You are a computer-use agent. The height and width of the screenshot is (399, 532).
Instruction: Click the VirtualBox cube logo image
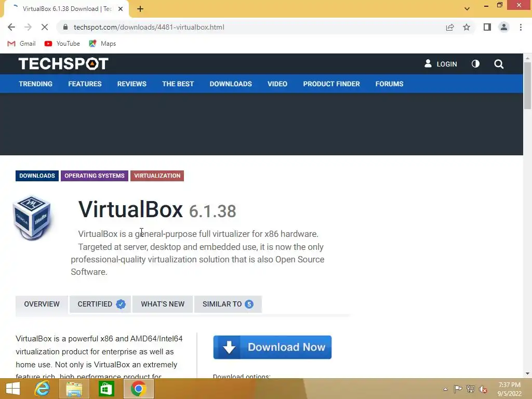pyautogui.click(x=32, y=218)
